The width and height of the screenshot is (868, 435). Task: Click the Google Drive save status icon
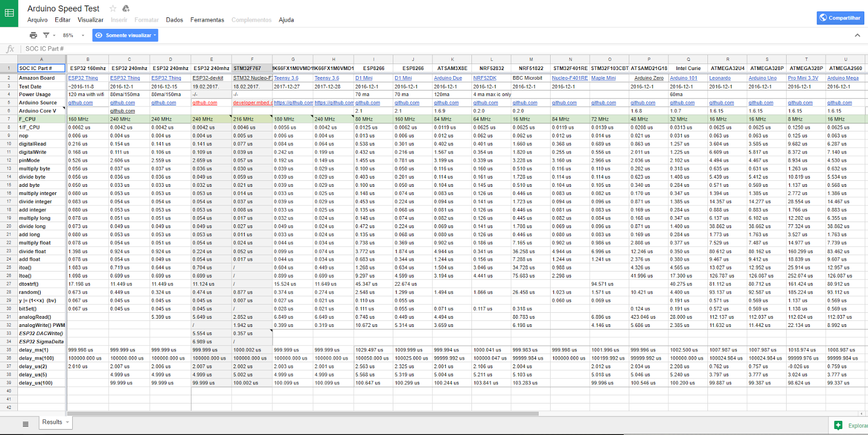(x=126, y=8)
